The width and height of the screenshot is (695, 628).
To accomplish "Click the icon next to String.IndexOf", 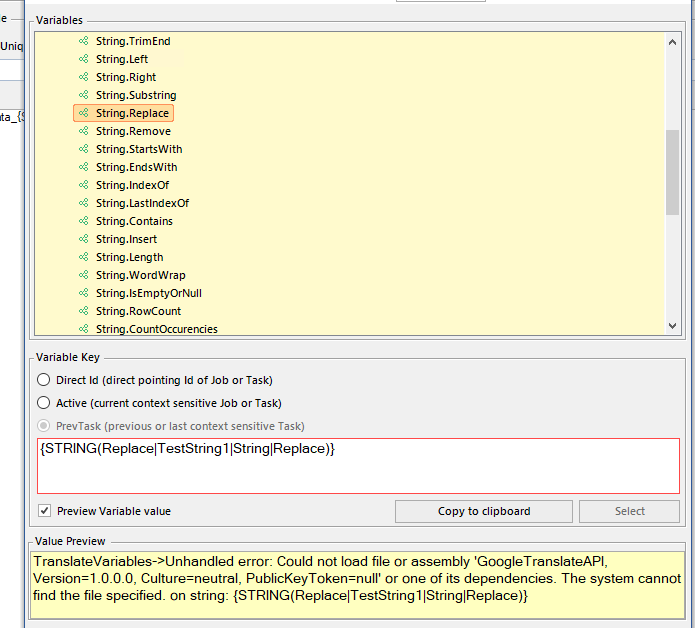I will point(84,185).
